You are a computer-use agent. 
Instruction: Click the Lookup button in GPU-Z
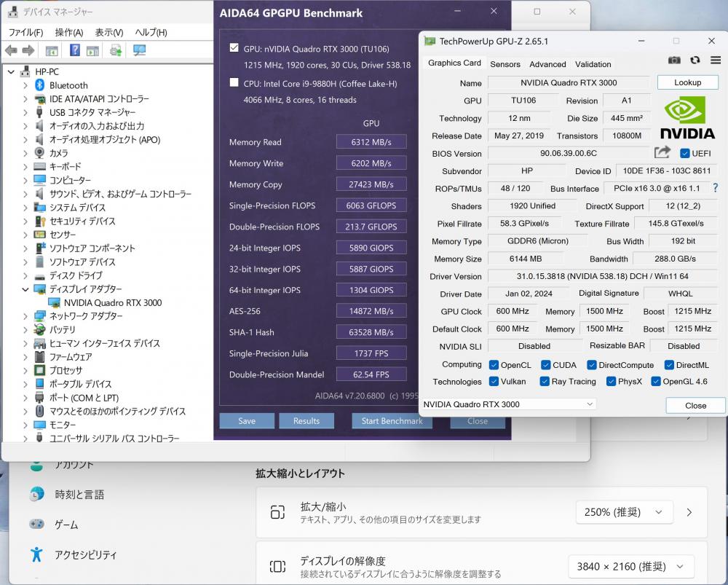688,82
